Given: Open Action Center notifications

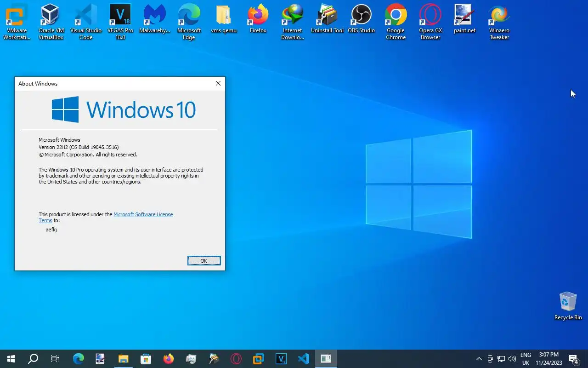Looking at the screenshot, I should 574,359.
